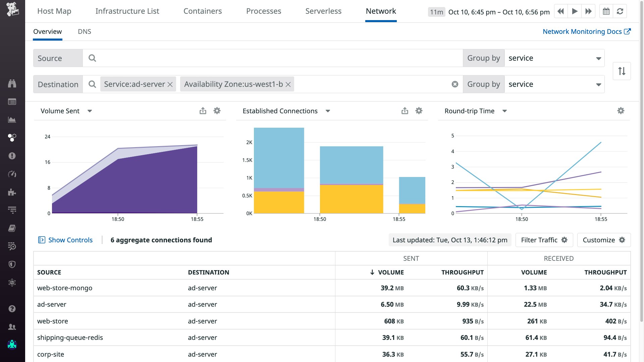The height and width of the screenshot is (362, 644).
Task: Open the calendar date picker icon
Action: pos(606,11)
